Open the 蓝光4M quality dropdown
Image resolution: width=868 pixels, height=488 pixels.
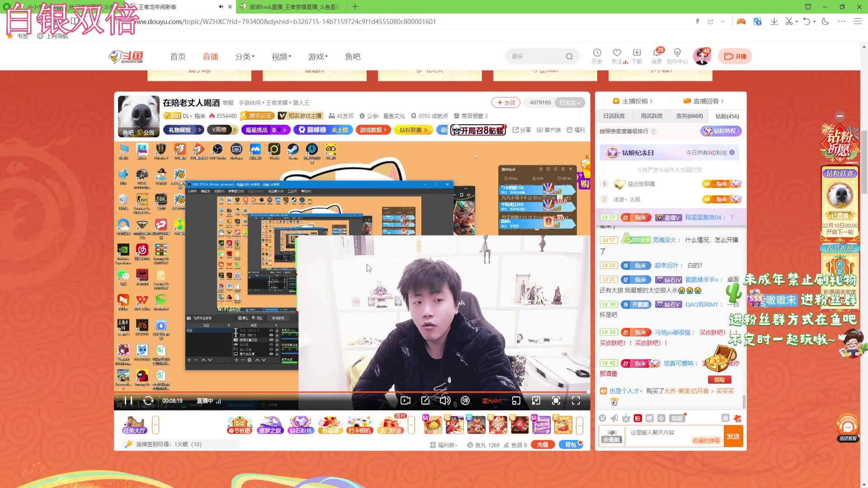point(491,401)
